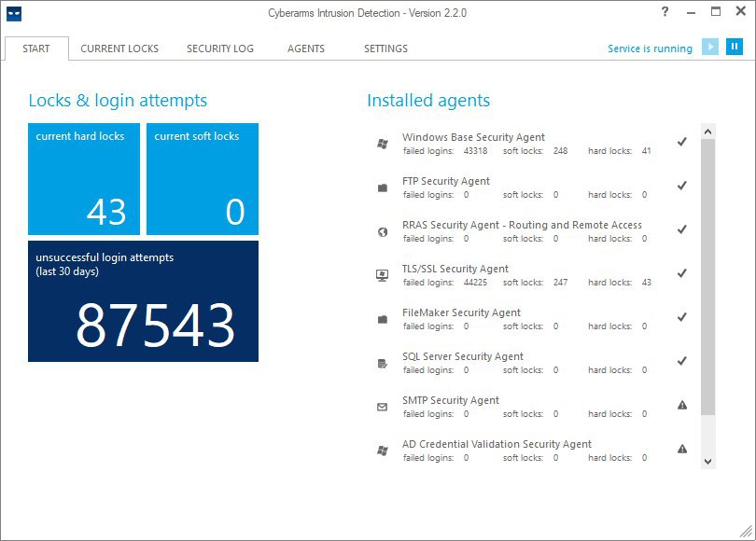The width and height of the screenshot is (756, 541).
Task: Click soft locks value 248
Action: 560,151
